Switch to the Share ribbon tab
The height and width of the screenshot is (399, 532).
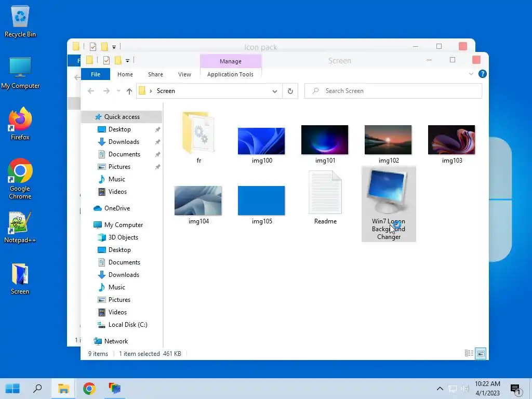tap(155, 74)
